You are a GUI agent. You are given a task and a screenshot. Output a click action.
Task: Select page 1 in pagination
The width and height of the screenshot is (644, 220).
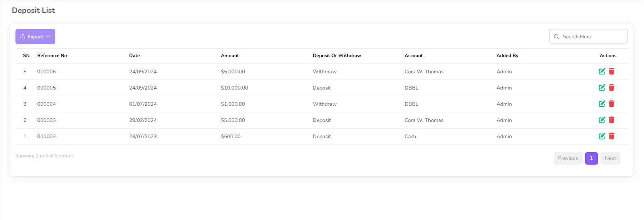(x=591, y=158)
